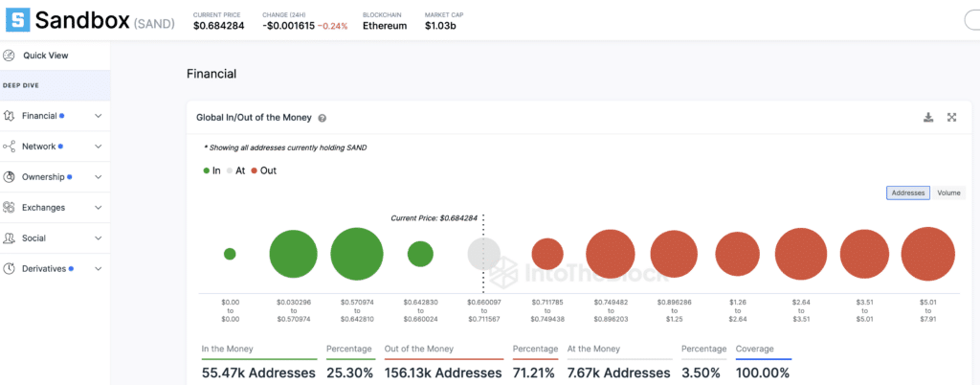Click red bubble for $3.51 to $5.01
This screenshot has height=385, width=980.
[864, 254]
